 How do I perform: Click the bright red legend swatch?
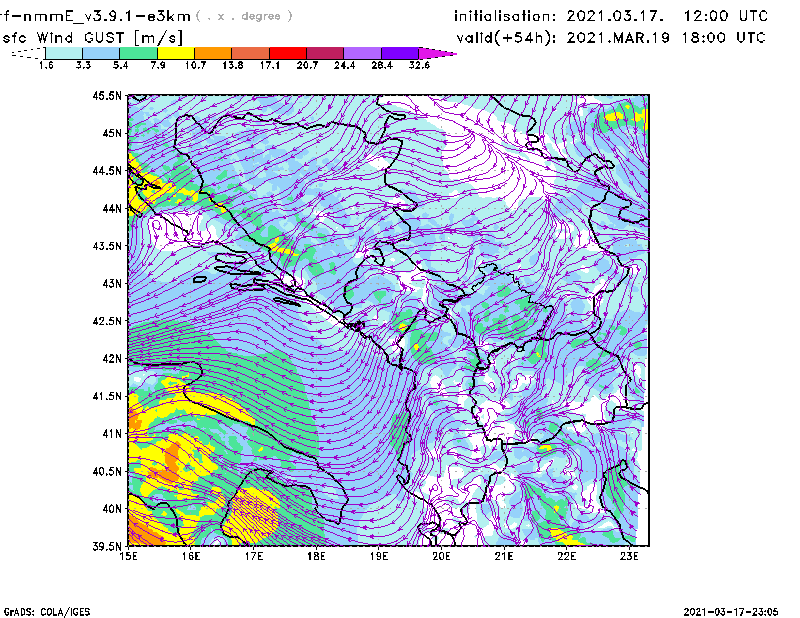point(288,53)
